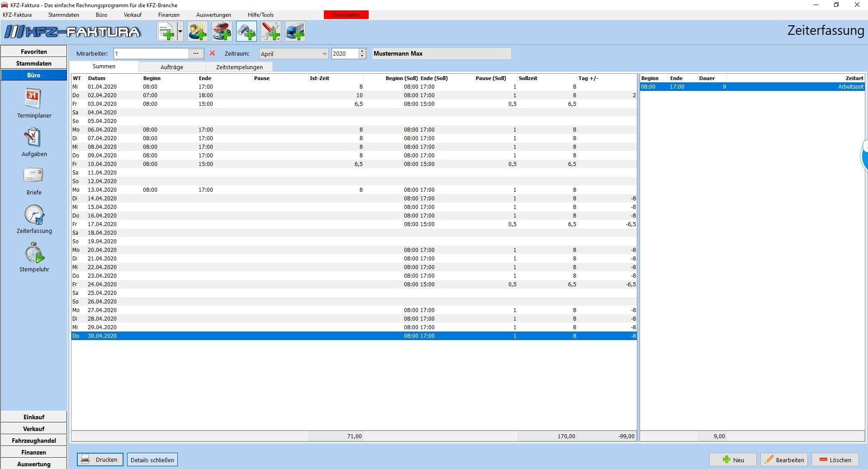Click the add service icon with wrench
Viewport: 868px width, 469px height.
tap(271, 32)
